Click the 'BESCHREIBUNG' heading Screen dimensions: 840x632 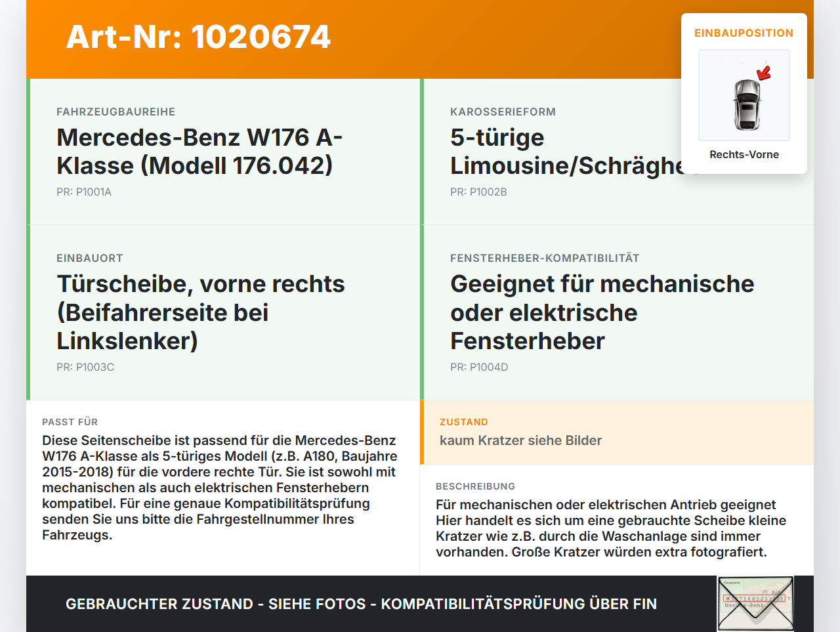tap(475, 486)
